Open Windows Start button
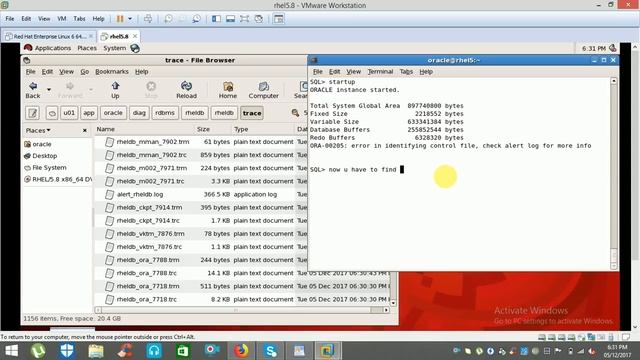Screen dimensions: 640x360 tap(11, 351)
